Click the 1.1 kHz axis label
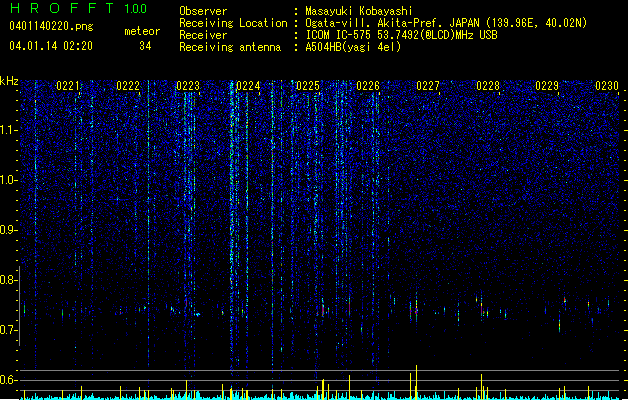Image resolution: width=629 pixels, height=400 pixels. pos(9,130)
